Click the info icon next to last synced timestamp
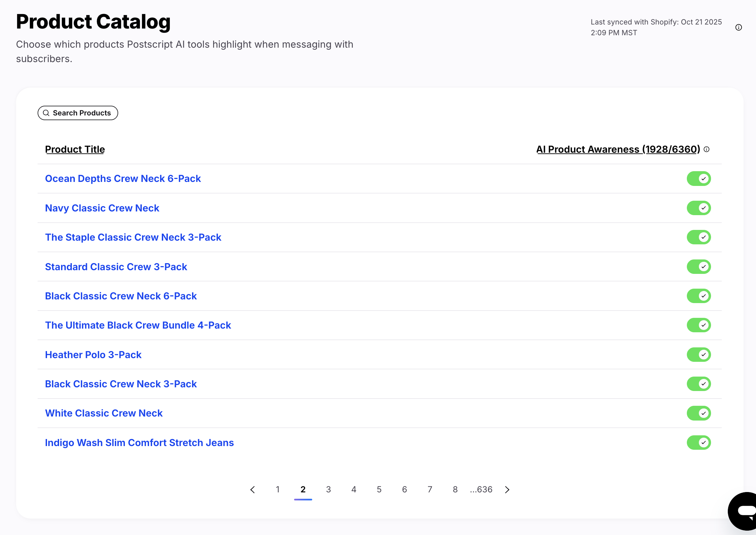 coord(739,27)
